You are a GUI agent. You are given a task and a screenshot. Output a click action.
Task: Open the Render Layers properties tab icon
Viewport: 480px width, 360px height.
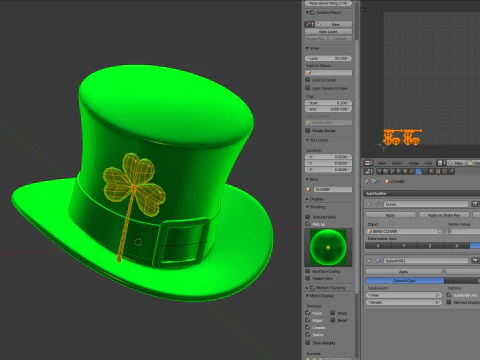(x=385, y=171)
